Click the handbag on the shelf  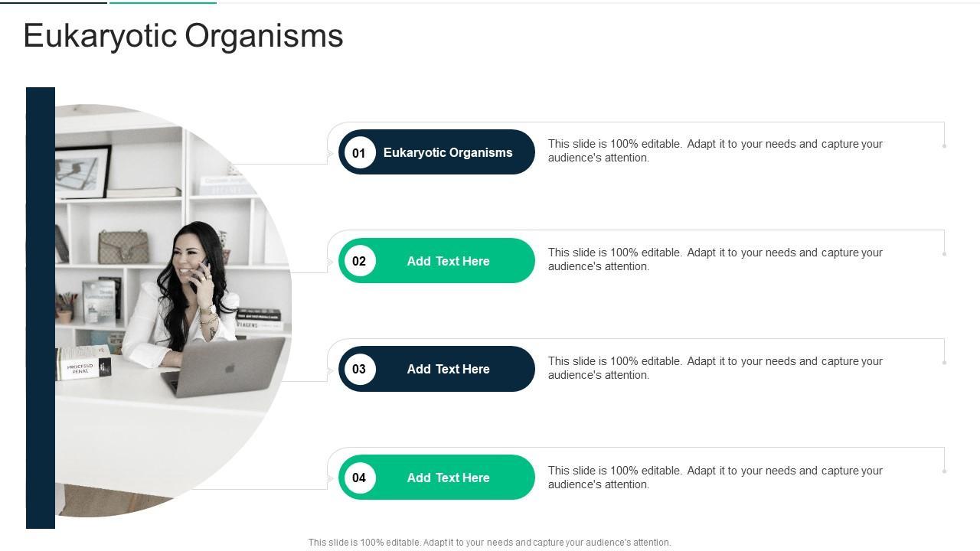pyautogui.click(x=122, y=246)
